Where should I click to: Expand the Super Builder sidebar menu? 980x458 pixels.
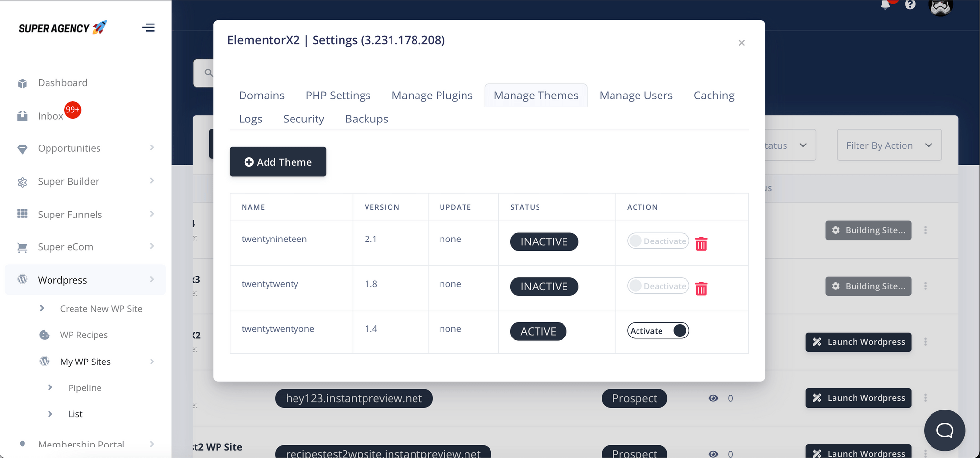(152, 181)
